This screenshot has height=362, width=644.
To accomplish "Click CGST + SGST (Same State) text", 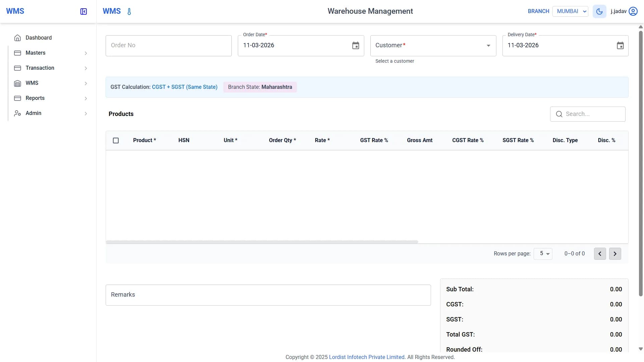I will pyautogui.click(x=184, y=87).
